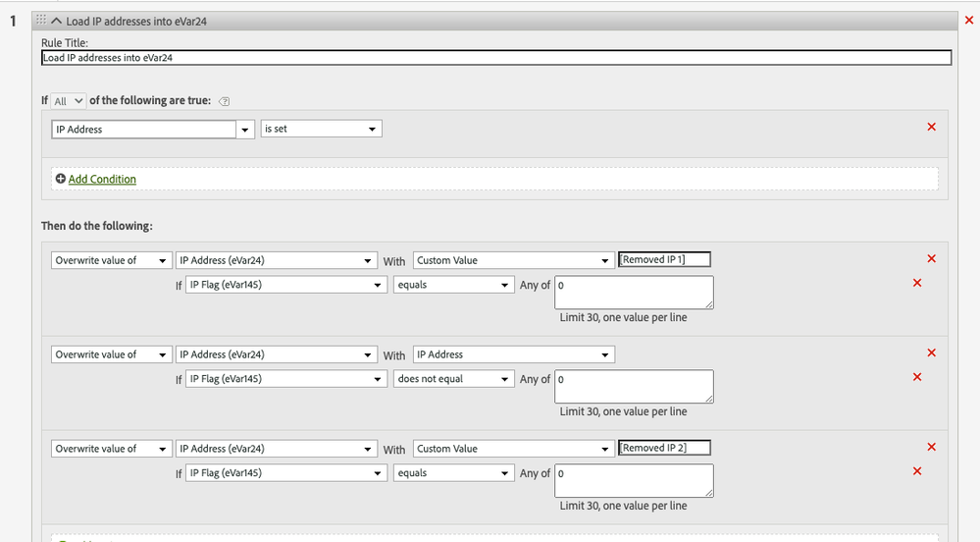Click the Add Condition link

point(102,179)
